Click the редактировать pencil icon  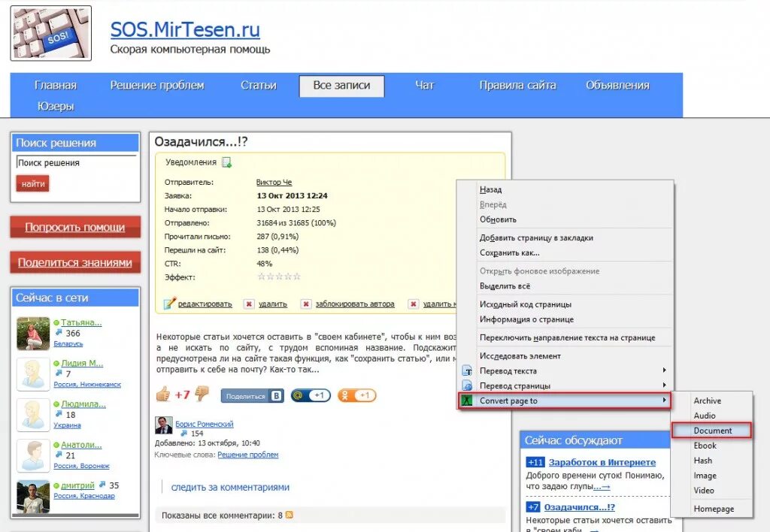[169, 304]
